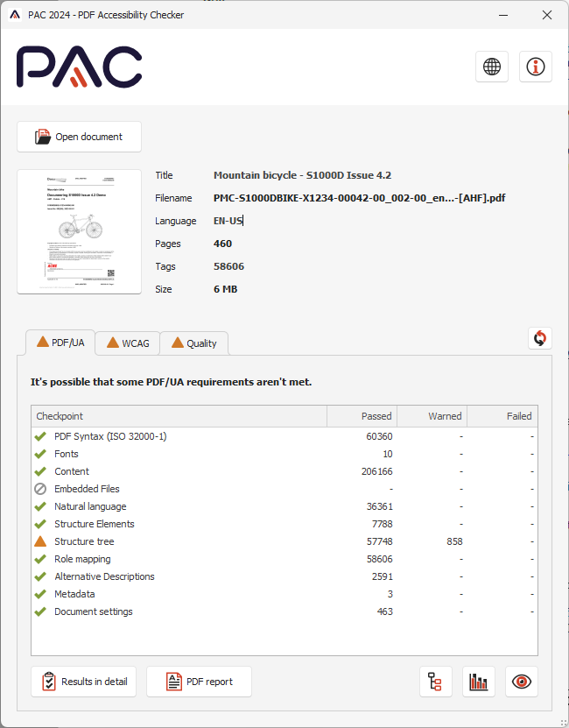Click the Failed column header
This screenshot has width=569, height=728.
(x=502, y=416)
